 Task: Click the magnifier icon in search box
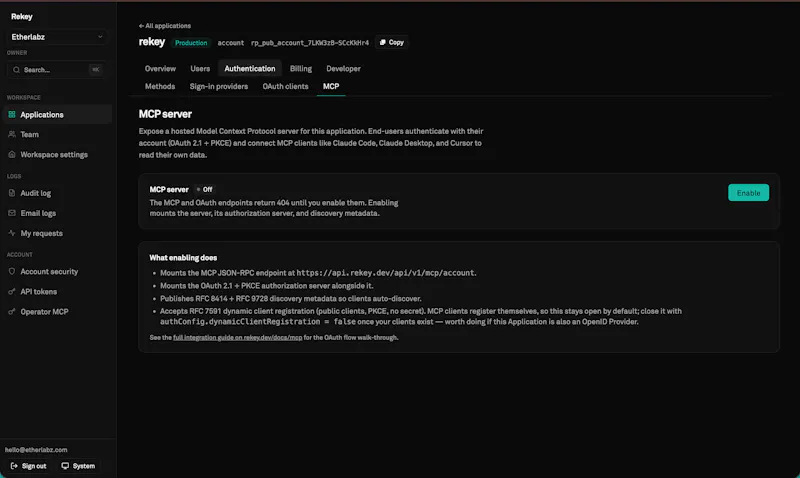coord(16,69)
